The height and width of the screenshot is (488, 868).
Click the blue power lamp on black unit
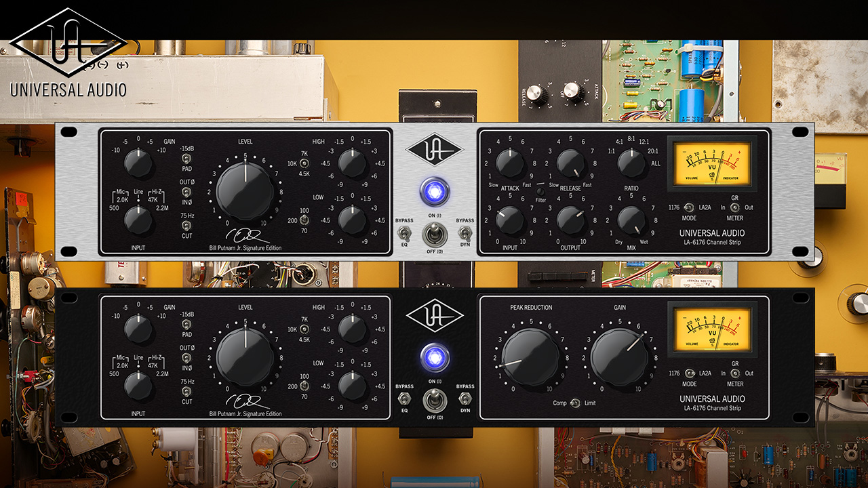click(435, 357)
